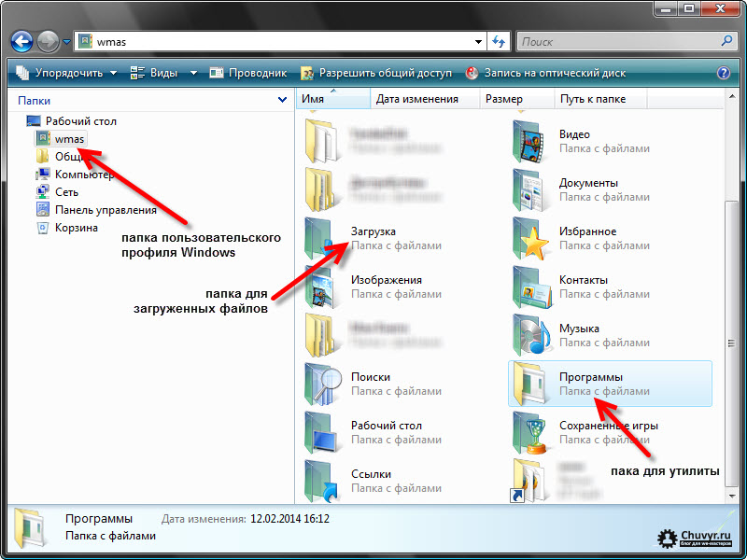Image resolution: width=747 pixels, height=560 pixels.
Task: Open recent pages dropdown beside navigation arrows
Action: point(66,42)
